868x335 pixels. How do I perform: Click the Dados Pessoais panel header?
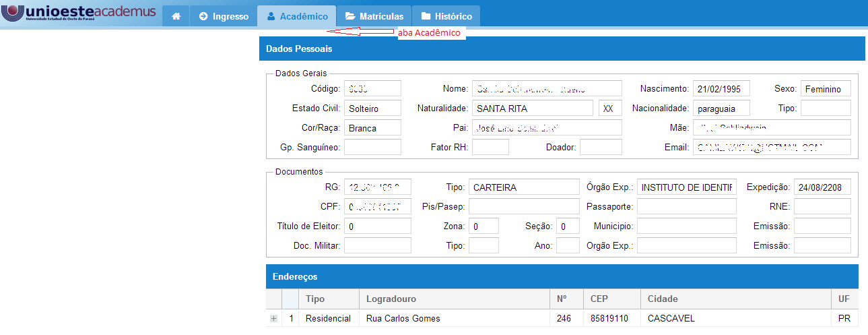[562, 49]
